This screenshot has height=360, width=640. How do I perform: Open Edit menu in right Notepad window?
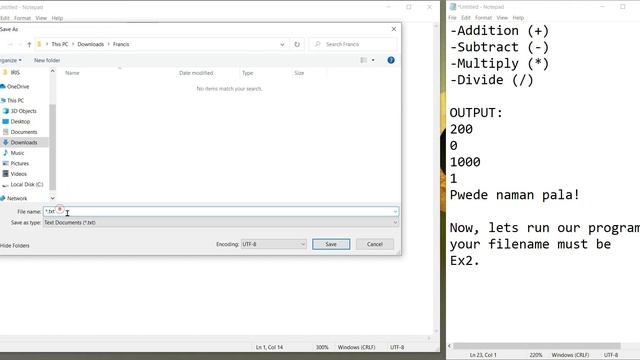click(466, 18)
